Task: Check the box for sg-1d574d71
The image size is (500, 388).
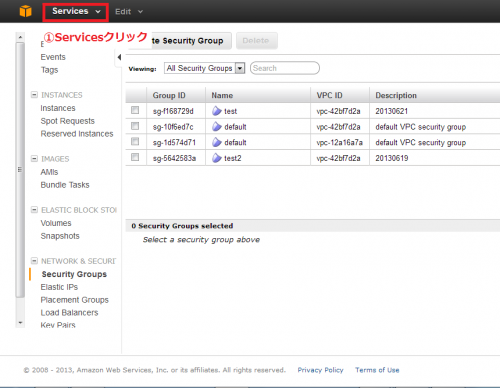Action: [x=135, y=141]
